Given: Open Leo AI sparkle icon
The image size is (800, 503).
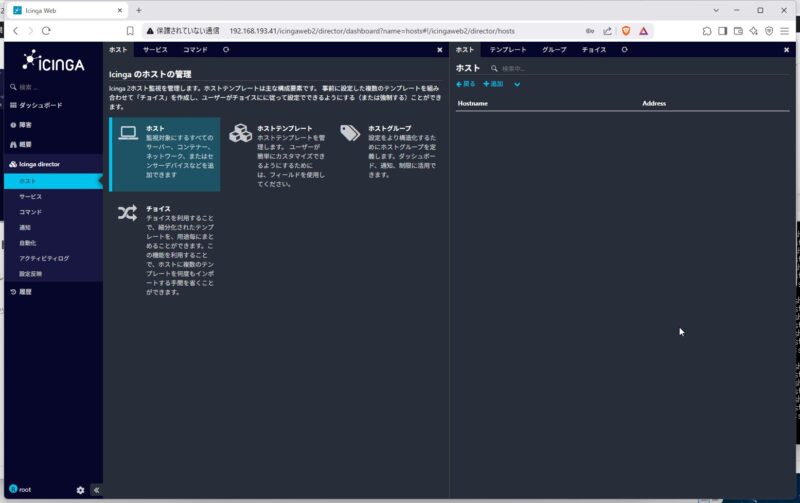Looking at the screenshot, I should 754,31.
